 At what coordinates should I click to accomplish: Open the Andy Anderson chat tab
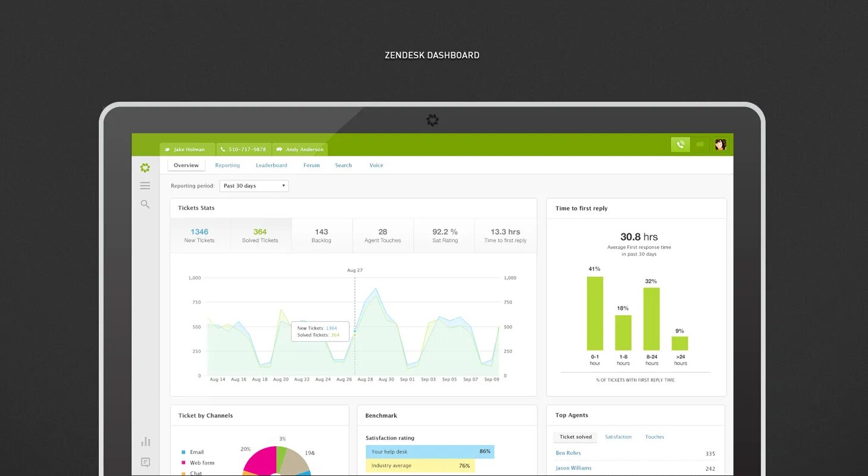[300, 149]
